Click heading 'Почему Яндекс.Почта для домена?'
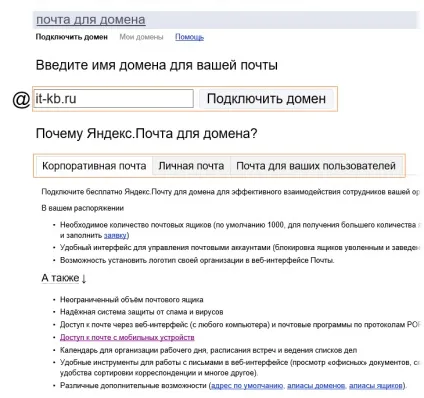The width and height of the screenshot is (424, 398). 146,133
